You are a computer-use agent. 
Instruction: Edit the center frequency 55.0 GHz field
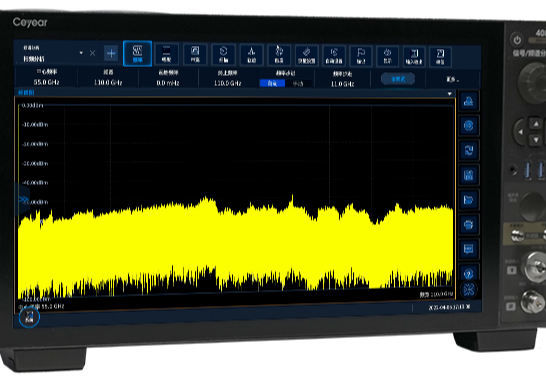[46, 77]
